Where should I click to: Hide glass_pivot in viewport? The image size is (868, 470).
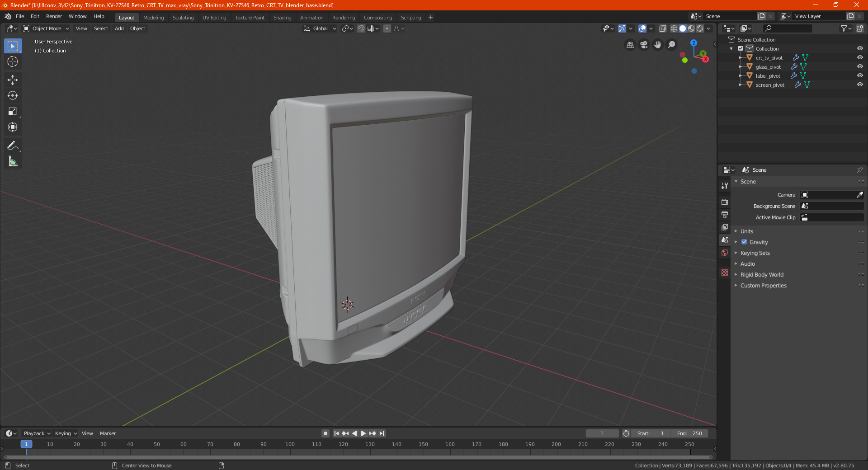[860, 66]
